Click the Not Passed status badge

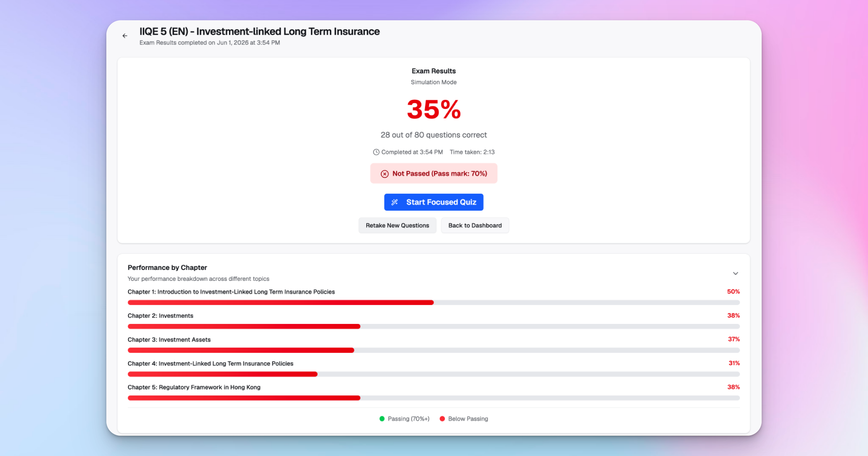pos(434,173)
